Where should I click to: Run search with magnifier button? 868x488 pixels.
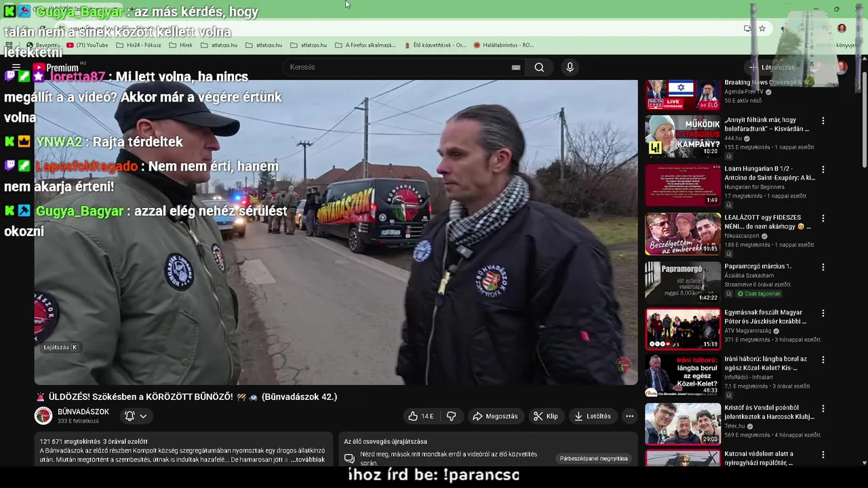pos(539,67)
